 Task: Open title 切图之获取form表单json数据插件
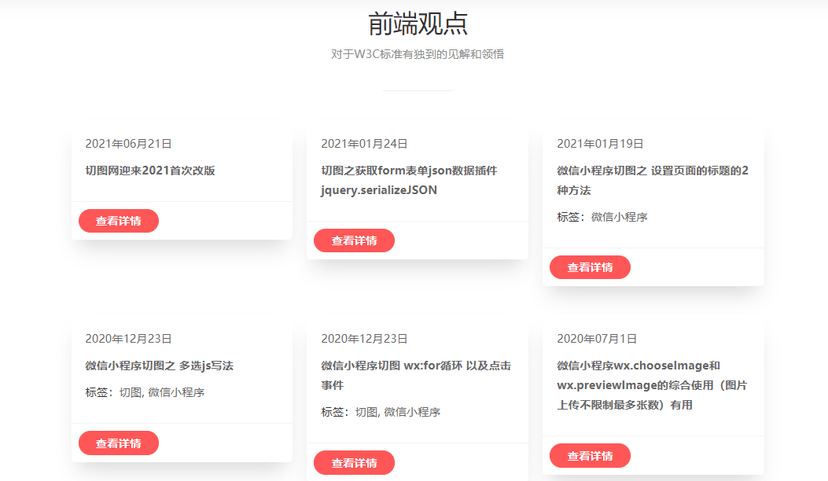click(409, 180)
